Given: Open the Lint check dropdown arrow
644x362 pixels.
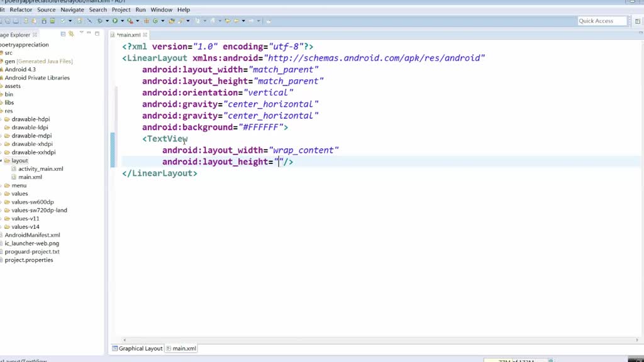Looking at the screenshot, I should point(70,21).
